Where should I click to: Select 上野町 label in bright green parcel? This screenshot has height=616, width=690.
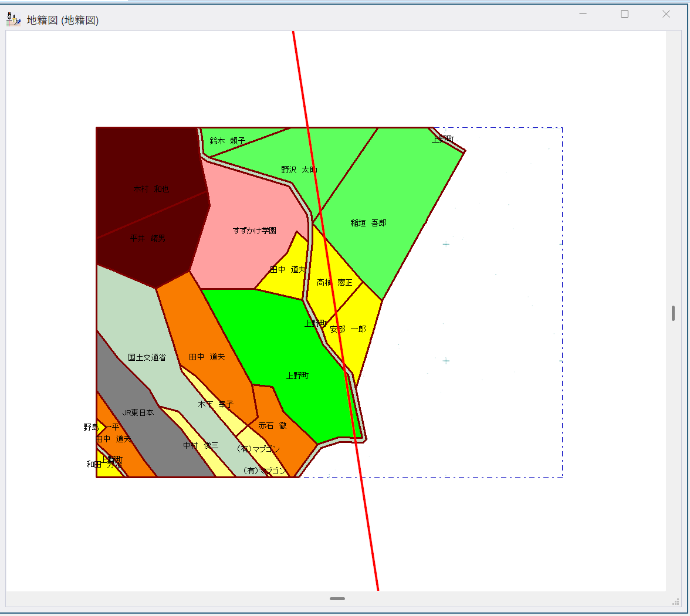[297, 375]
